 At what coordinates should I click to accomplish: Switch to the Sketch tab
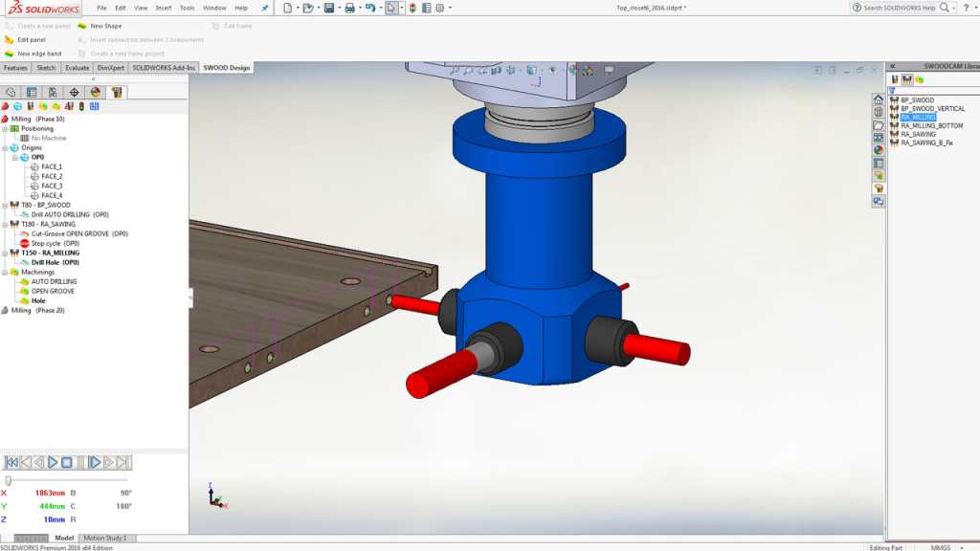point(46,68)
